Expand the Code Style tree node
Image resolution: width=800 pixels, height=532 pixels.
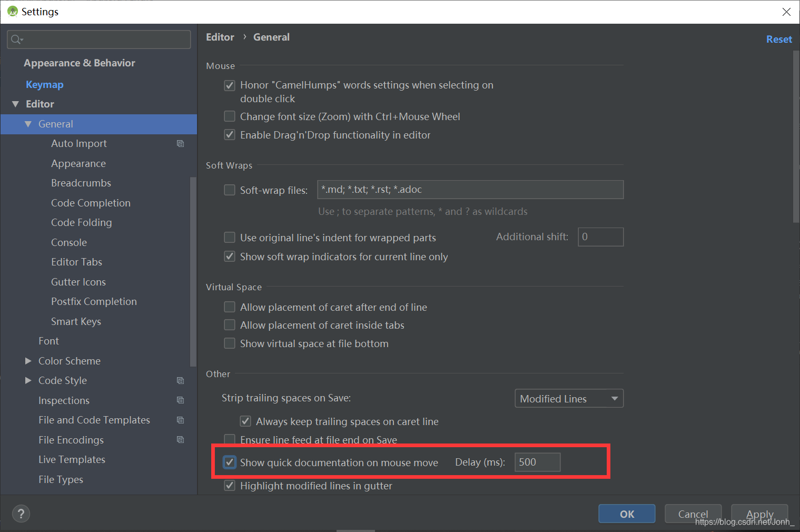point(28,380)
